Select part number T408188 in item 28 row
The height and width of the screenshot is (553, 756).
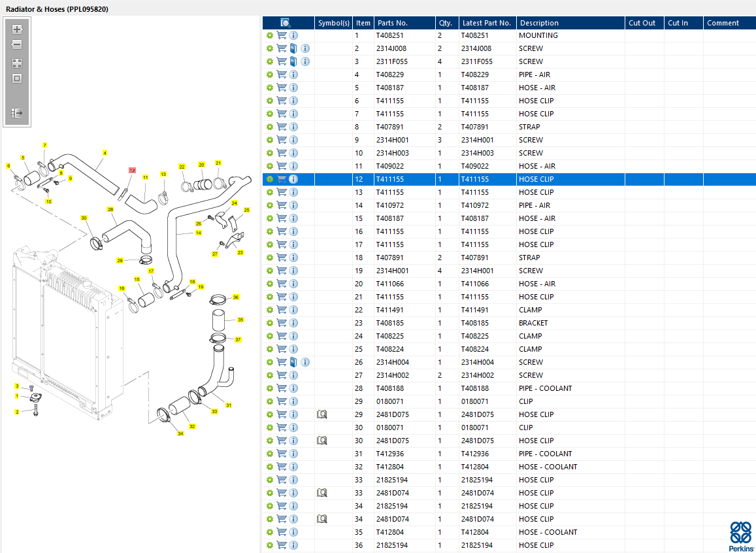pos(390,388)
